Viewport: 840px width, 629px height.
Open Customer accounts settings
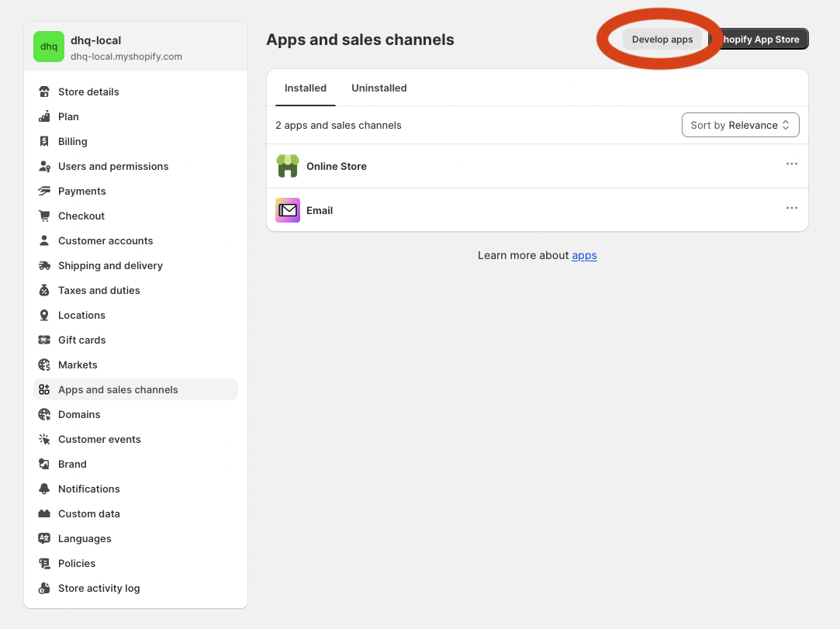[136, 240]
